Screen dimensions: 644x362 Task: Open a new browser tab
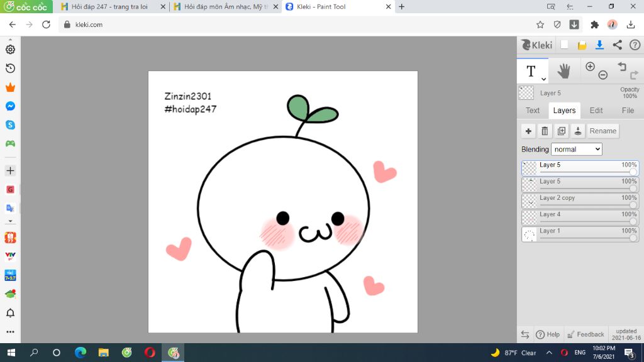(x=402, y=6)
